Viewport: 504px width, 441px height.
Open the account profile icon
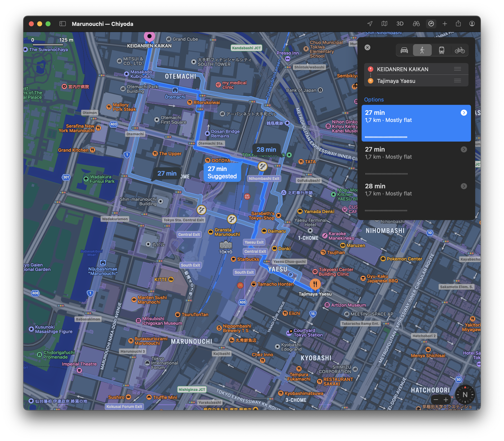tap(472, 24)
